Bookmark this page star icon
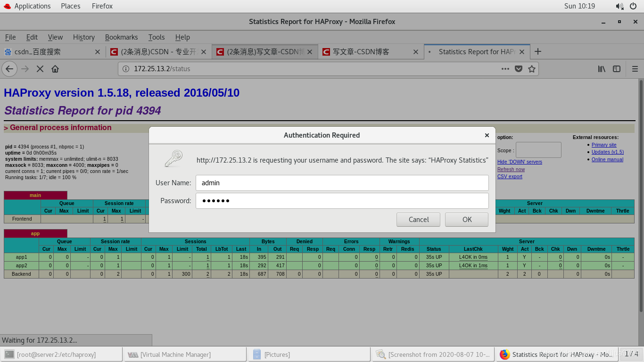Image resolution: width=644 pixels, height=362 pixels. (532, 69)
